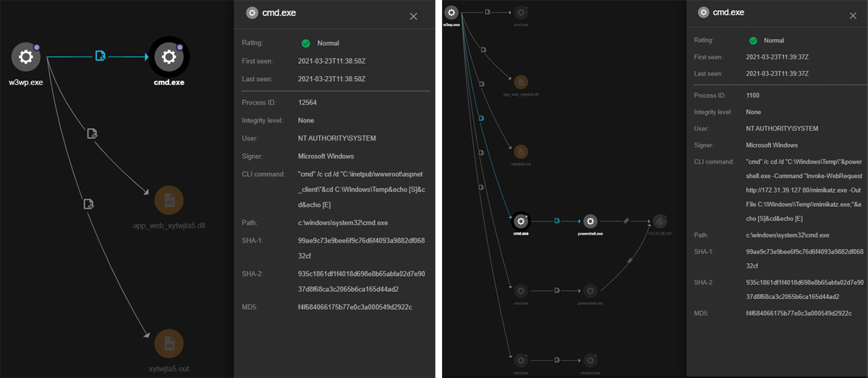This screenshot has height=378, width=868.
Task: Click cmd.exe title in right panel header
Action: coord(728,12)
